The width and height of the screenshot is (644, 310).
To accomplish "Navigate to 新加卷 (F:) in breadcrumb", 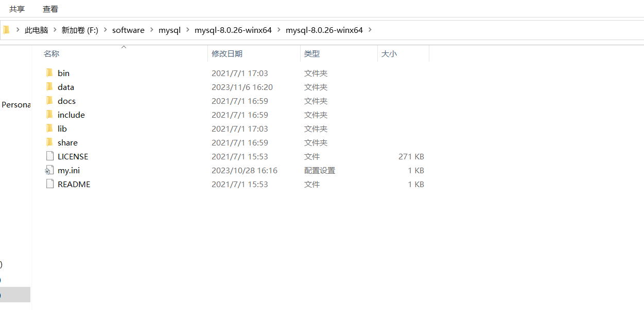I will (80, 30).
